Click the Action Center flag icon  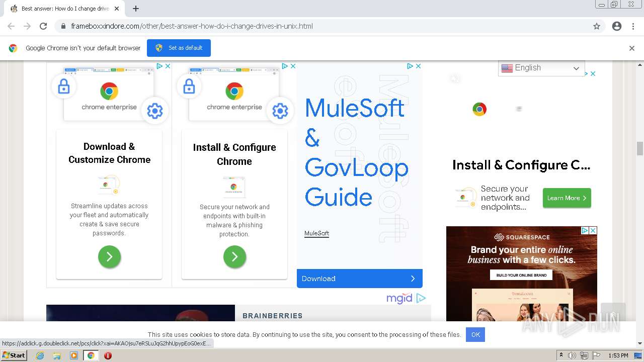point(596,355)
